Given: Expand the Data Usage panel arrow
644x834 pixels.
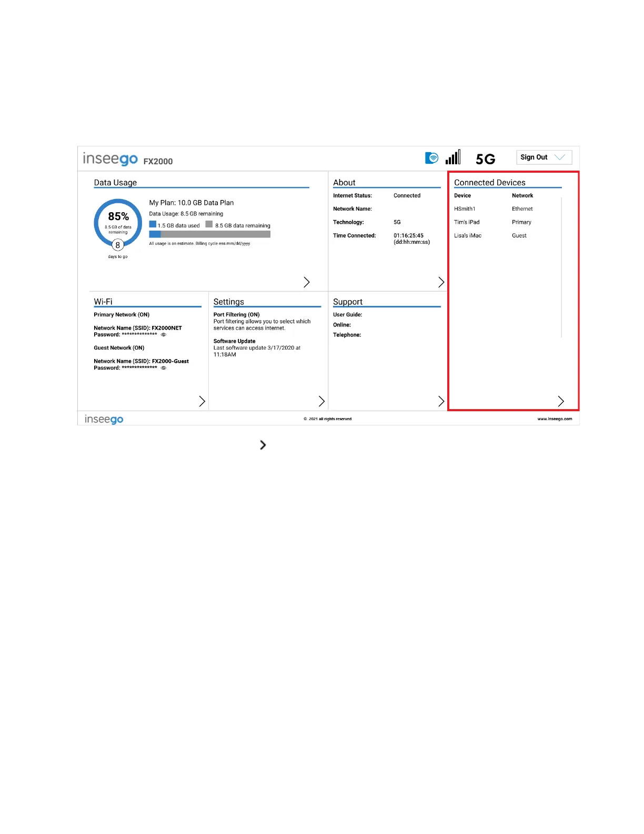Looking at the screenshot, I should pos(307,282).
